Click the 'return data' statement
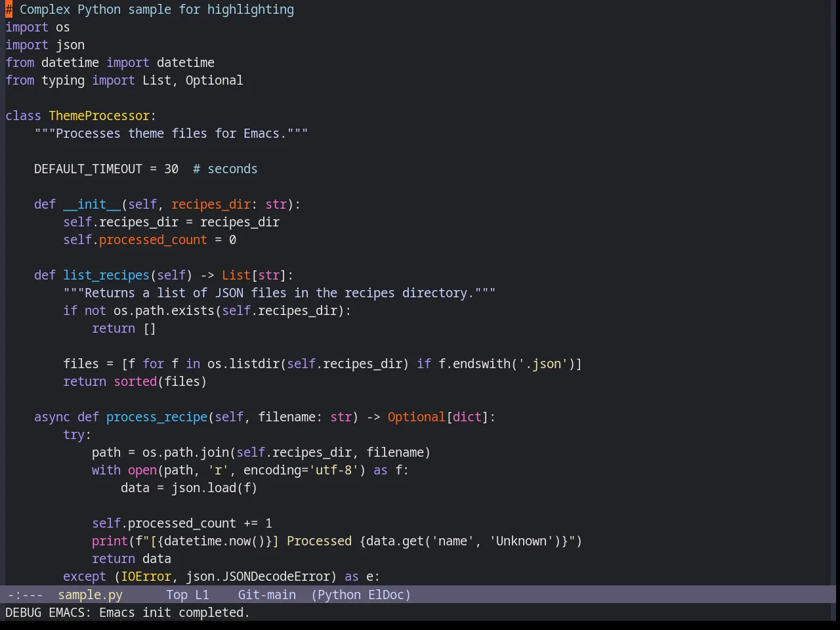Image resolution: width=840 pixels, height=630 pixels. (131, 558)
